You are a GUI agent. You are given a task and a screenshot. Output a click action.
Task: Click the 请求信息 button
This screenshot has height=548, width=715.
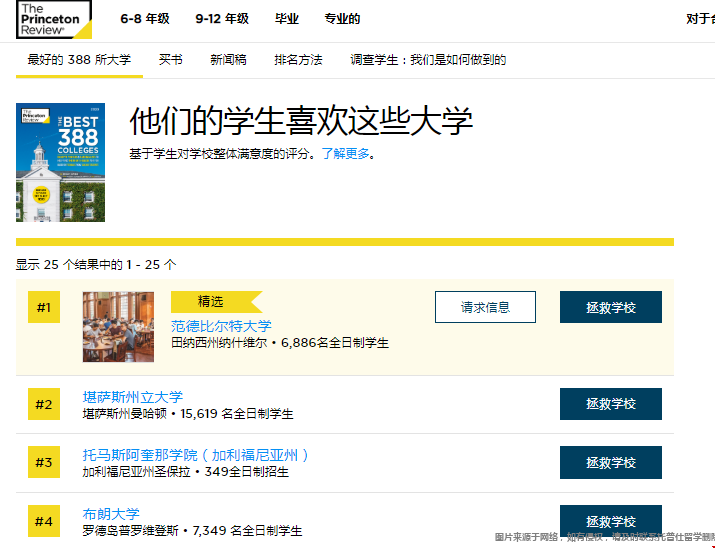pyautogui.click(x=485, y=307)
